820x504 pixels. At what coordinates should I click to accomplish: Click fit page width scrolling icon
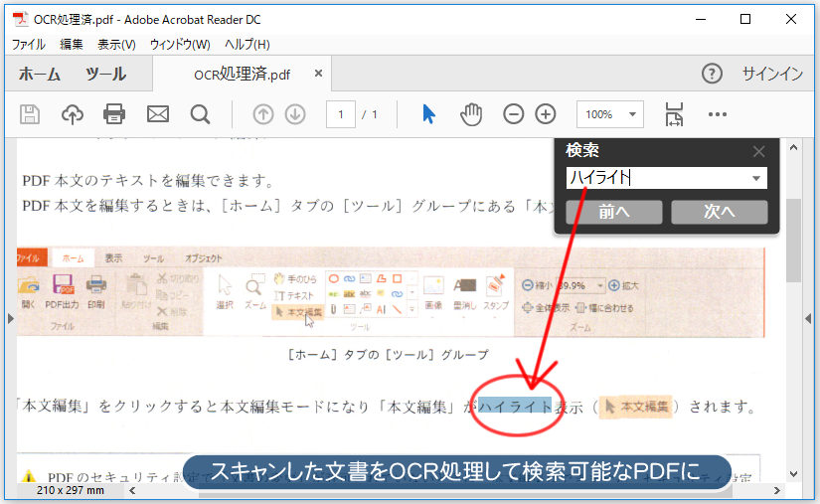click(674, 114)
